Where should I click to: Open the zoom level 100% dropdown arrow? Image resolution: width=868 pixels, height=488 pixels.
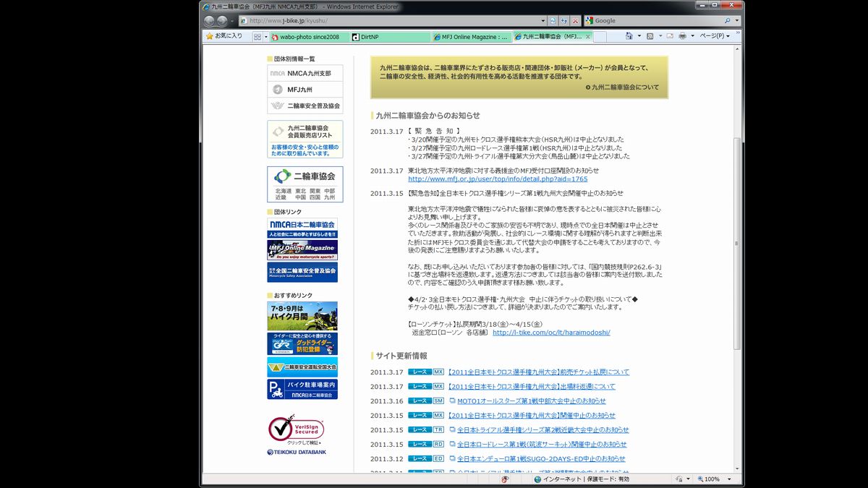pos(728,479)
